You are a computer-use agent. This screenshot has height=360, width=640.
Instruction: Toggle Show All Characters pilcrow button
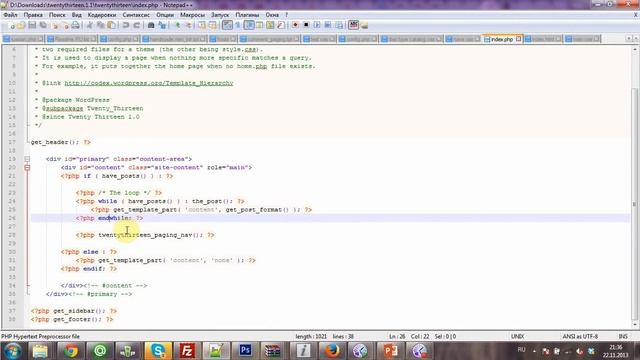pos(238,25)
